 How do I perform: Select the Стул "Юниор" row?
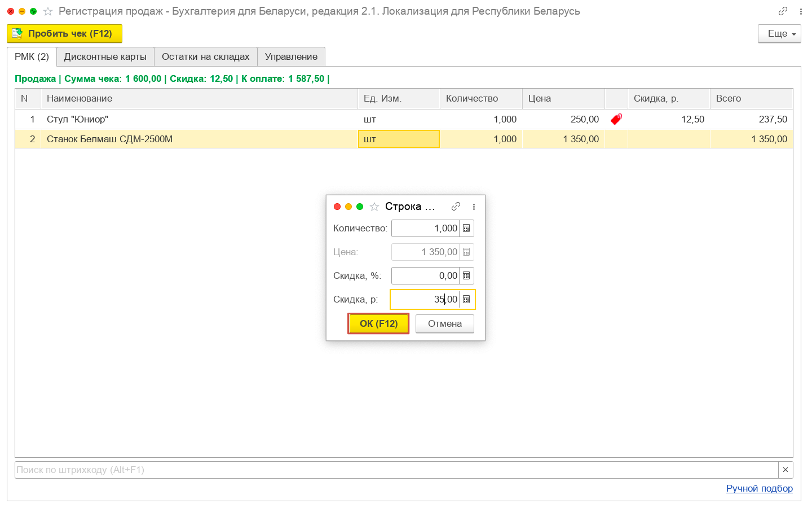click(197, 119)
